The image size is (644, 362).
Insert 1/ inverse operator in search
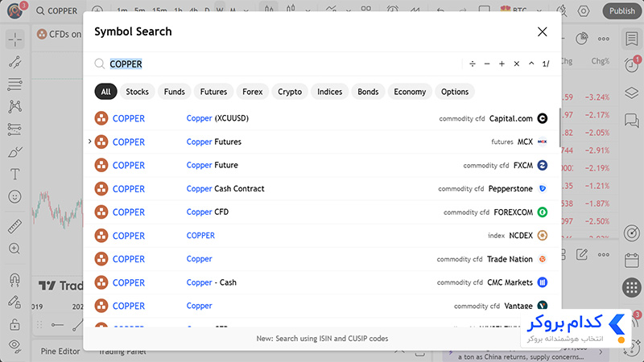pyautogui.click(x=546, y=64)
